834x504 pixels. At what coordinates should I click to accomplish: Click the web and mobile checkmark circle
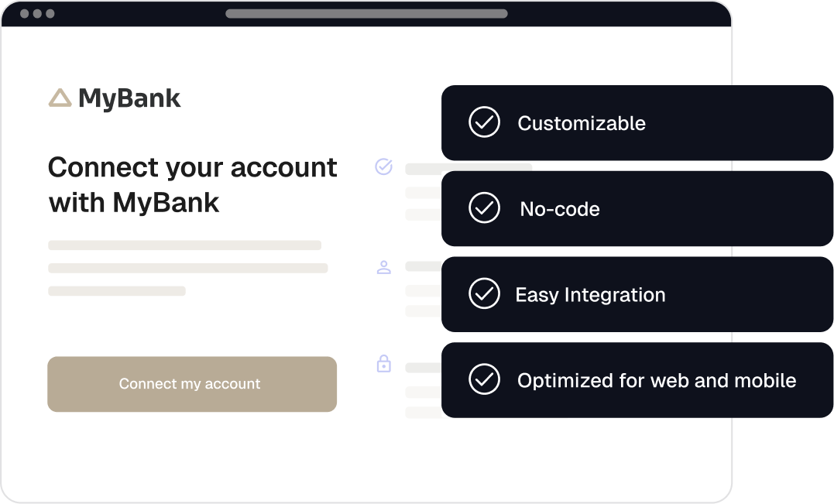484,380
